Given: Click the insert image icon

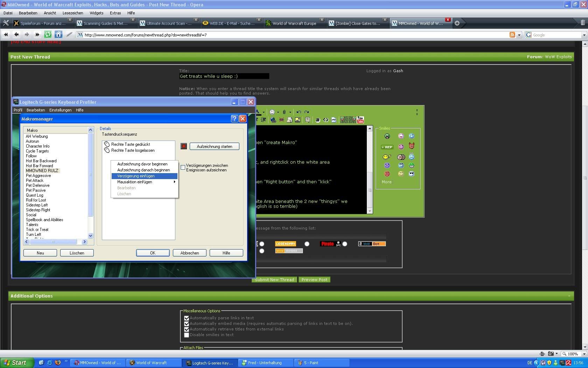Looking at the screenshot, I should 297,120.
